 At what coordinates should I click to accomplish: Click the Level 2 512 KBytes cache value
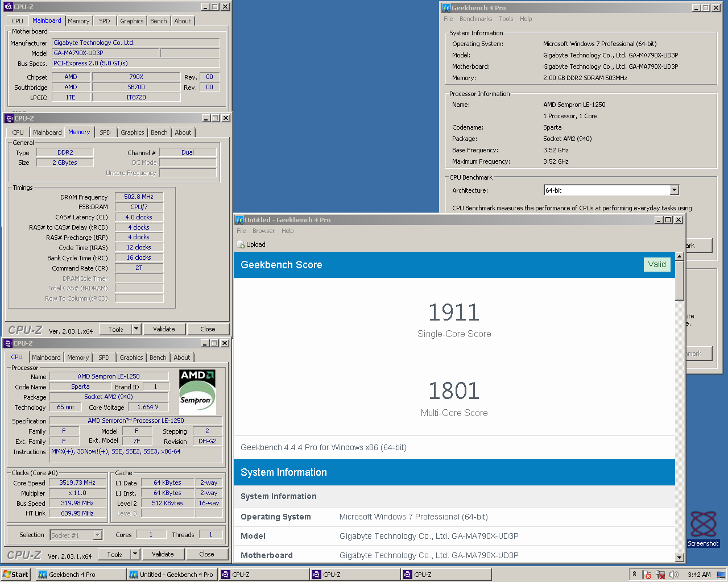tap(167, 503)
